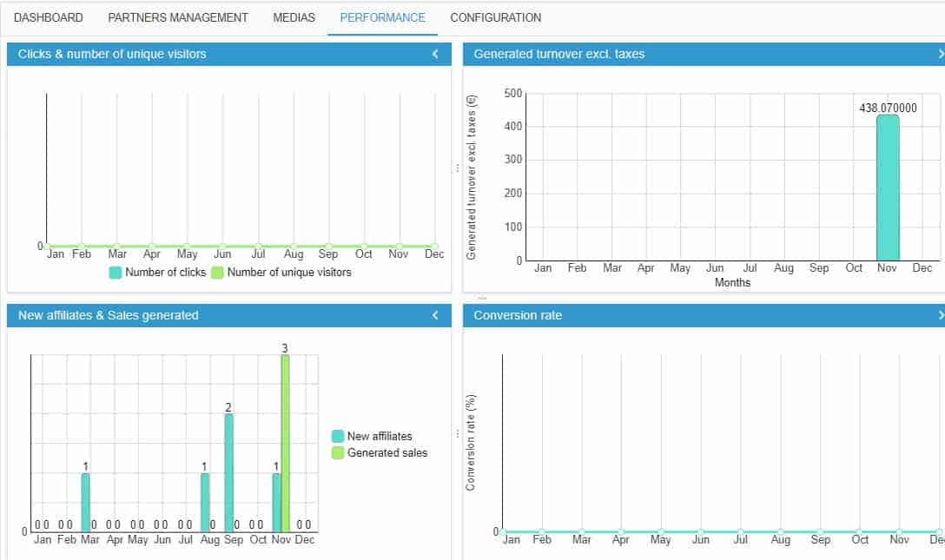Toggle the Number of clicks legend swatch

pyautogui.click(x=116, y=273)
